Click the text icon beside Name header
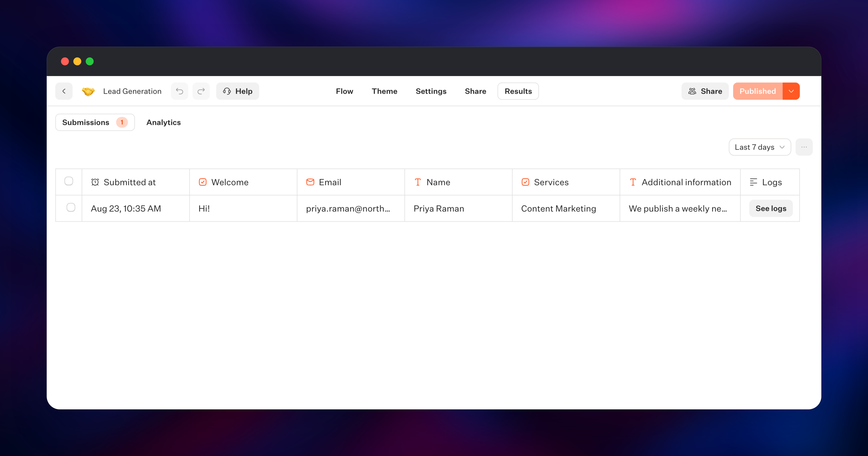The width and height of the screenshot is (868, 456). click(x=418, y=182)
